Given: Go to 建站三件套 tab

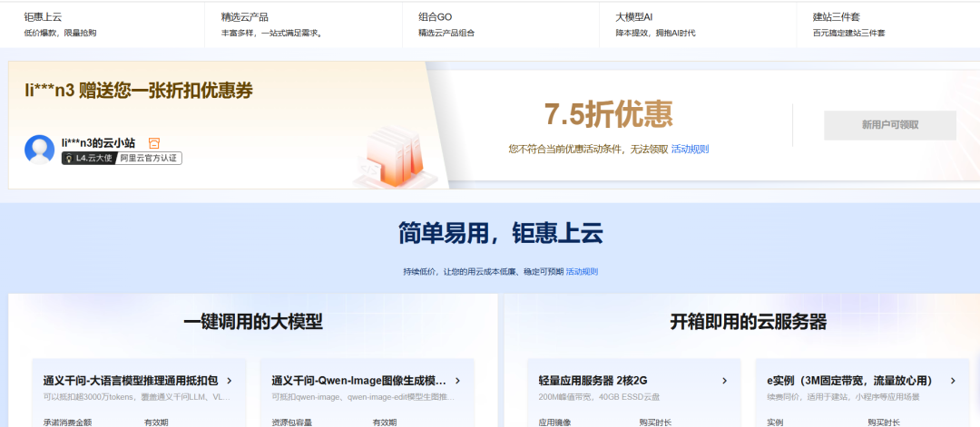Looking at the screenshot, I should pos(888,24).
